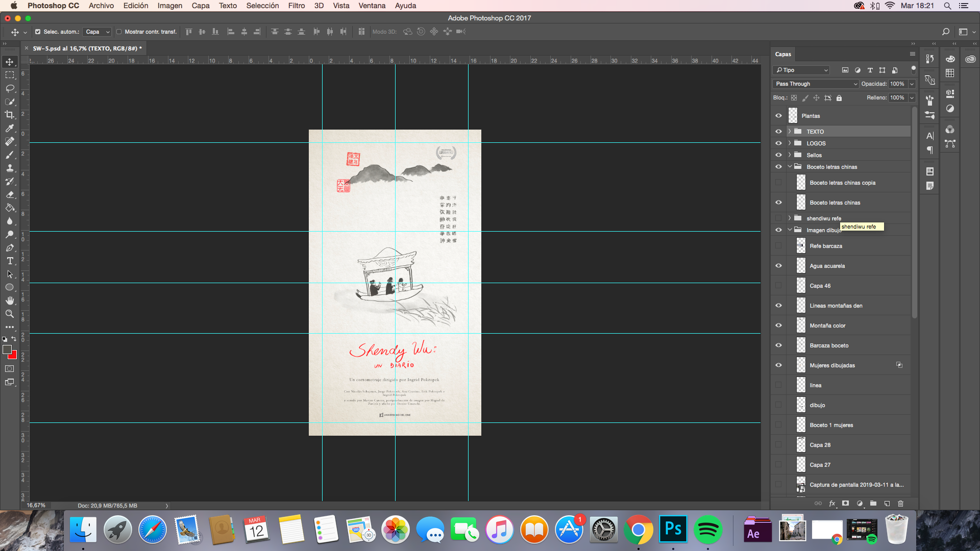Select the Crop tool
The width and height of the screenshot is (980, 551).
click(x=10, y=115)
